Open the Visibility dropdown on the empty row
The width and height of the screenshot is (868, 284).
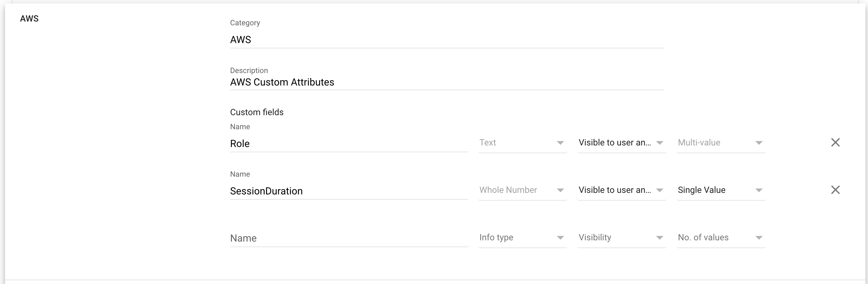(621, 237)
